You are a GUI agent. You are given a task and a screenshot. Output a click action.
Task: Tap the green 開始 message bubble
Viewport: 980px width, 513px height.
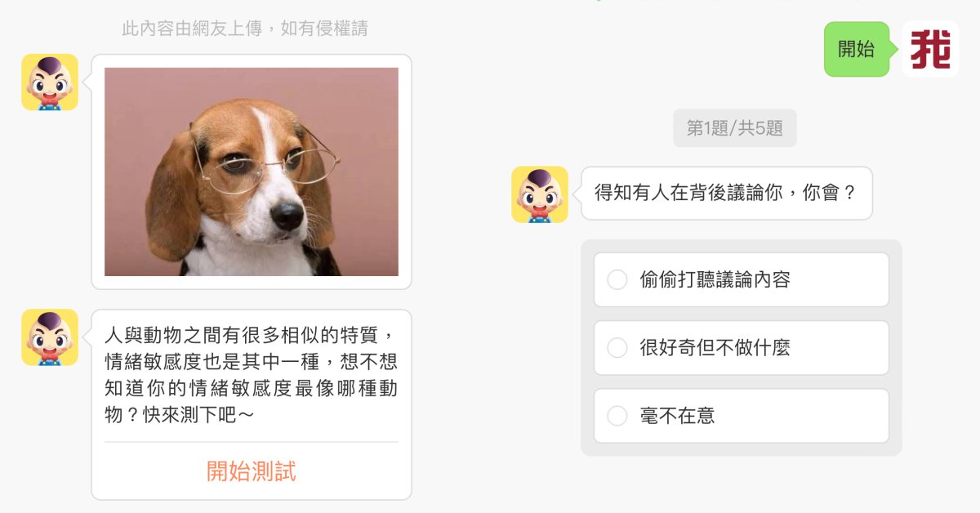click(x=857, y=49)
